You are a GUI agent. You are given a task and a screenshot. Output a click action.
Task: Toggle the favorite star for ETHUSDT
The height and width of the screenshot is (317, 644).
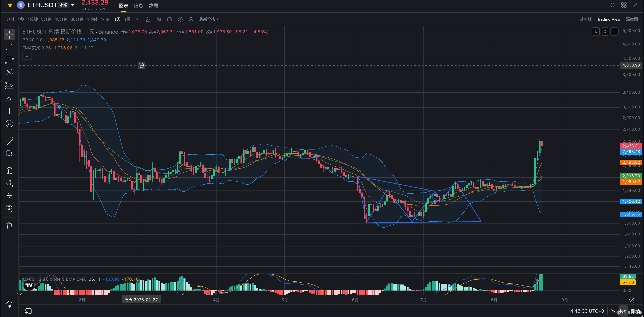coord(10,5)
